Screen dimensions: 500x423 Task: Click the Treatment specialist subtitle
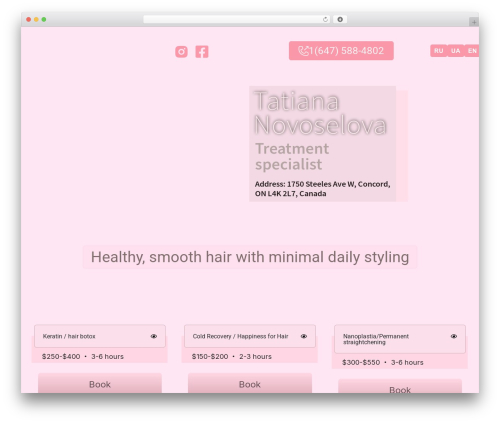coord(292,156)
